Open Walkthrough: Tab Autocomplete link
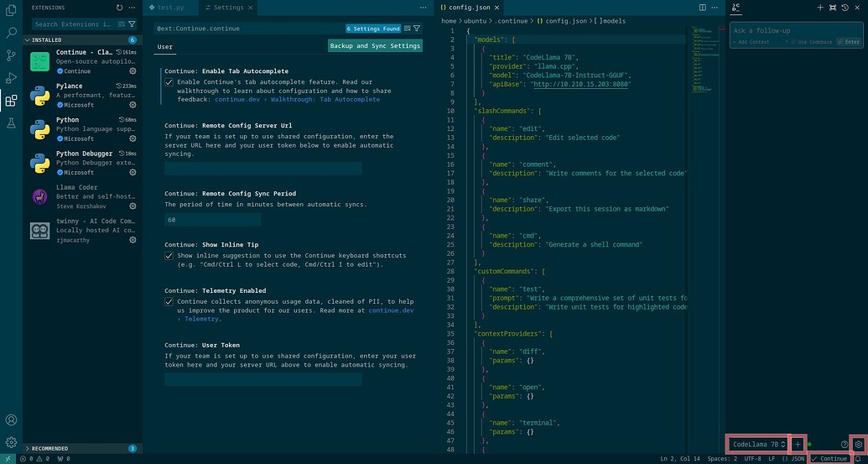The width and height of the screenshot is (868, 464). pyautogui.click(x=325, y=100)
